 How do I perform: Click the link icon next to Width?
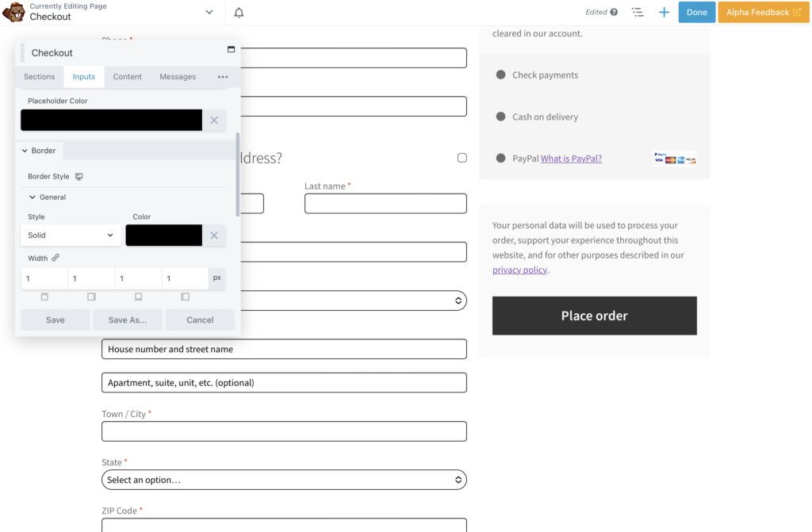pyautogui.click(x=56, y=258)
